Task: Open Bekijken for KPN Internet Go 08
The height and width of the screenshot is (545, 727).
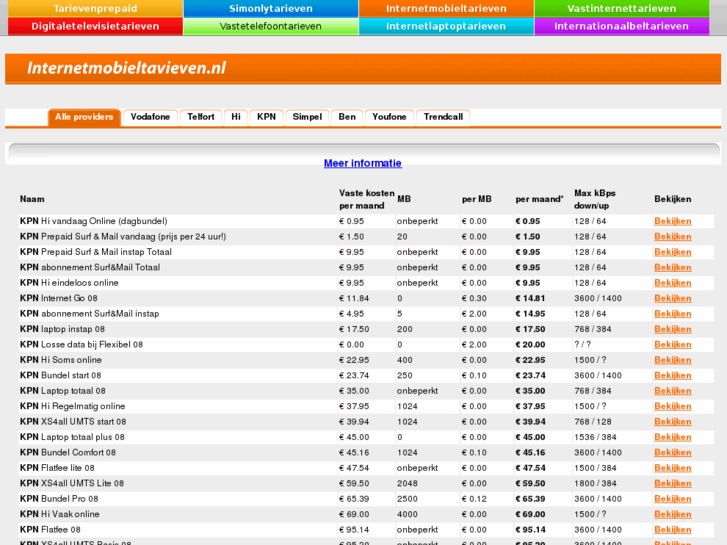Action: (x=672, y=298)
